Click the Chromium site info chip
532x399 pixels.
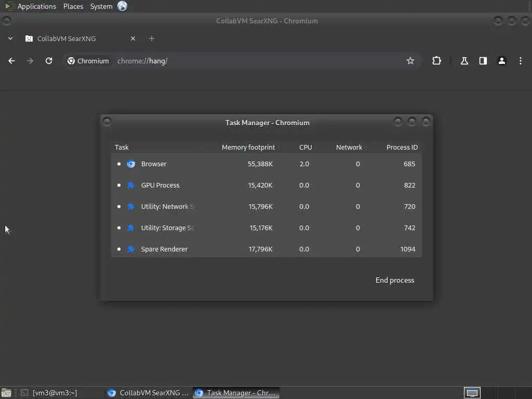(88, 61)
